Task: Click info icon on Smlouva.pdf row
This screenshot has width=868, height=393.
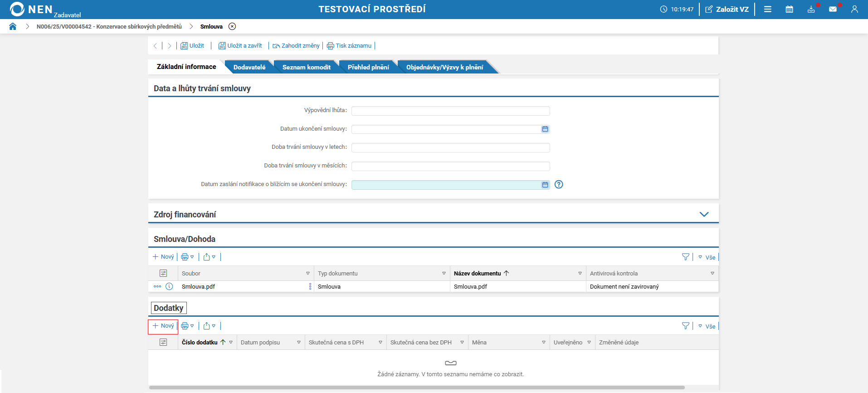Action: 169,286
